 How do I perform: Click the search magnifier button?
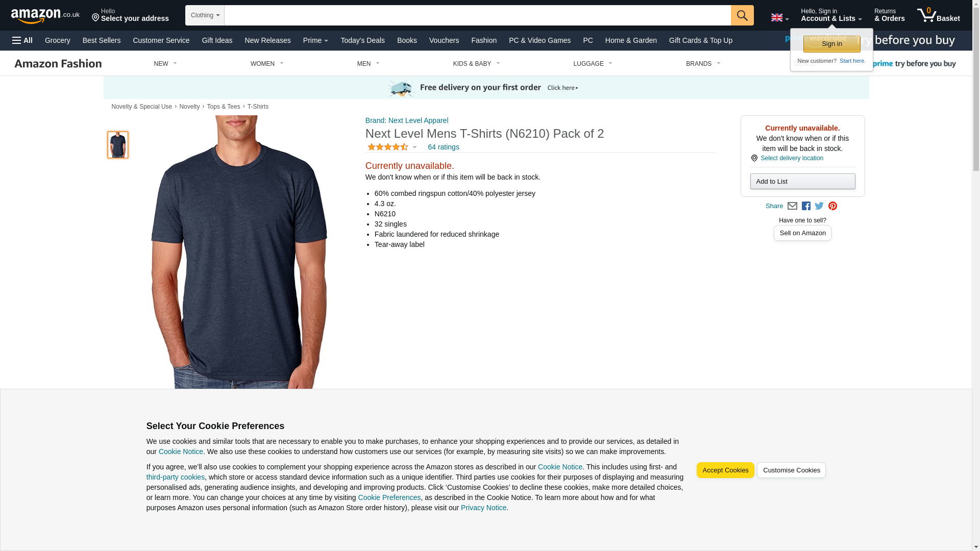pyautogui.click(x=742, y=15)
